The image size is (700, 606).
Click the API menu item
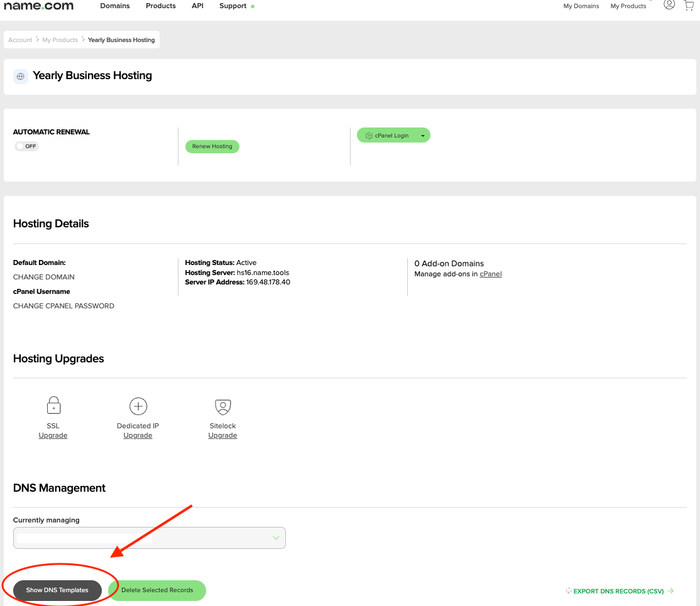pyautogui.click(x=197, y=6)
